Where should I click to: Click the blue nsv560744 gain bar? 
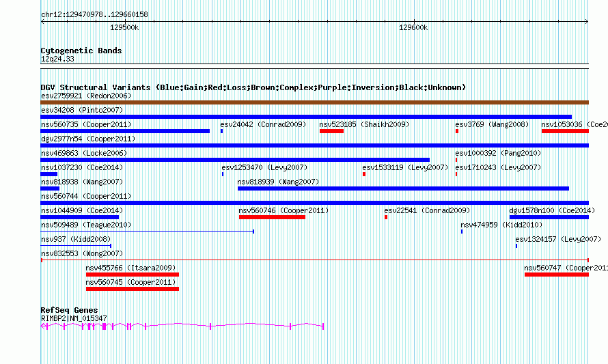[x=314, y=203]
